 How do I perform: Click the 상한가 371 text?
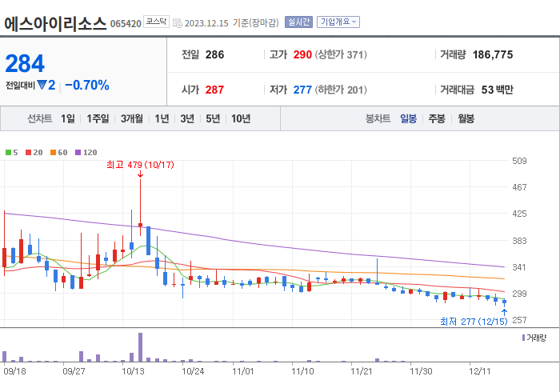pyautogui.click(x=341, y=54)
